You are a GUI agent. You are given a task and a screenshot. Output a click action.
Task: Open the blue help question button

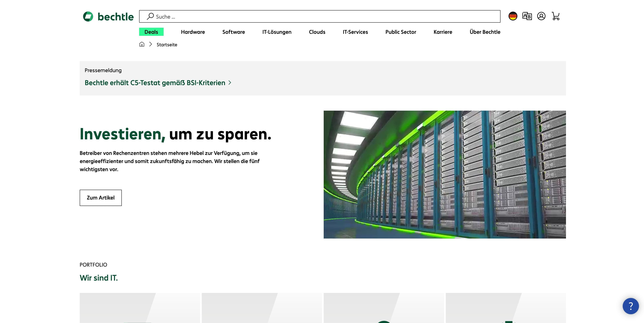[630, 306]
